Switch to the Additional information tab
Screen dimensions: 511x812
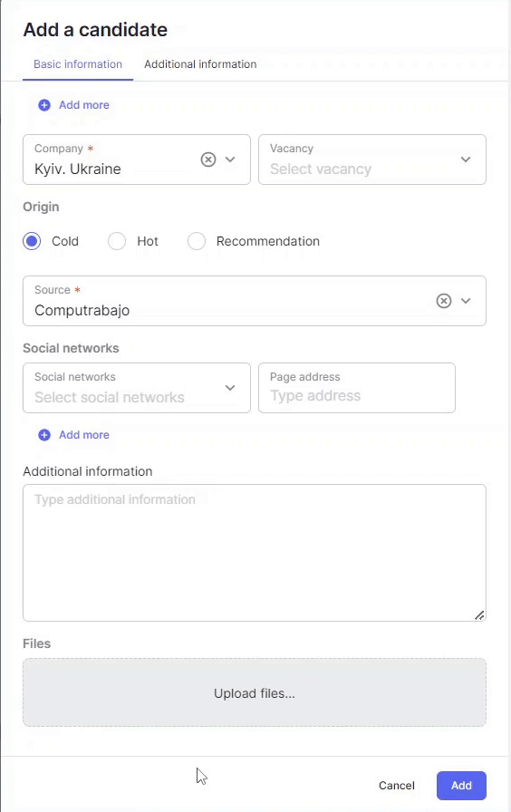200,64
